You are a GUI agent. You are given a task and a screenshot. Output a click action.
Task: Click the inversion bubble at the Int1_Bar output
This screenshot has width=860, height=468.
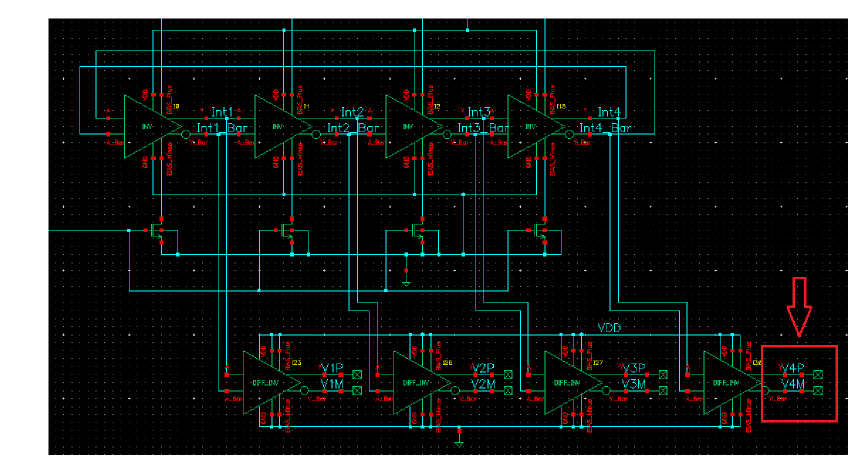[185, 134]
